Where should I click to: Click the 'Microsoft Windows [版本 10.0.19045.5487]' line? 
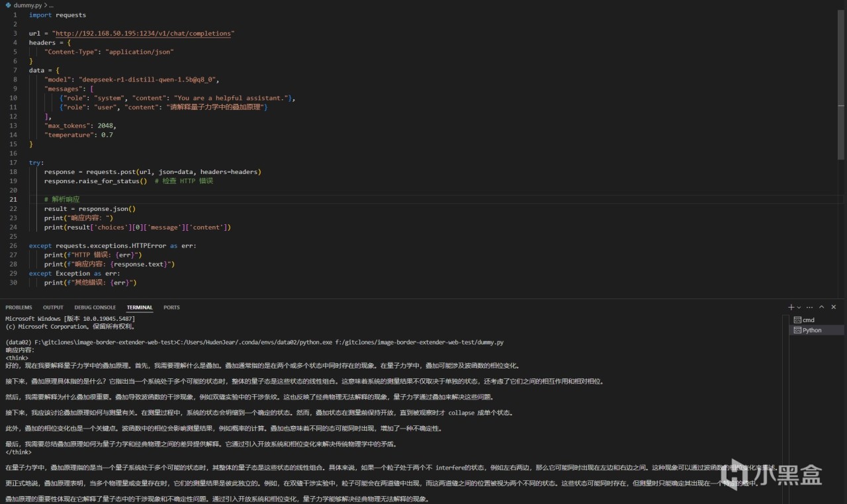click(70, 319)
